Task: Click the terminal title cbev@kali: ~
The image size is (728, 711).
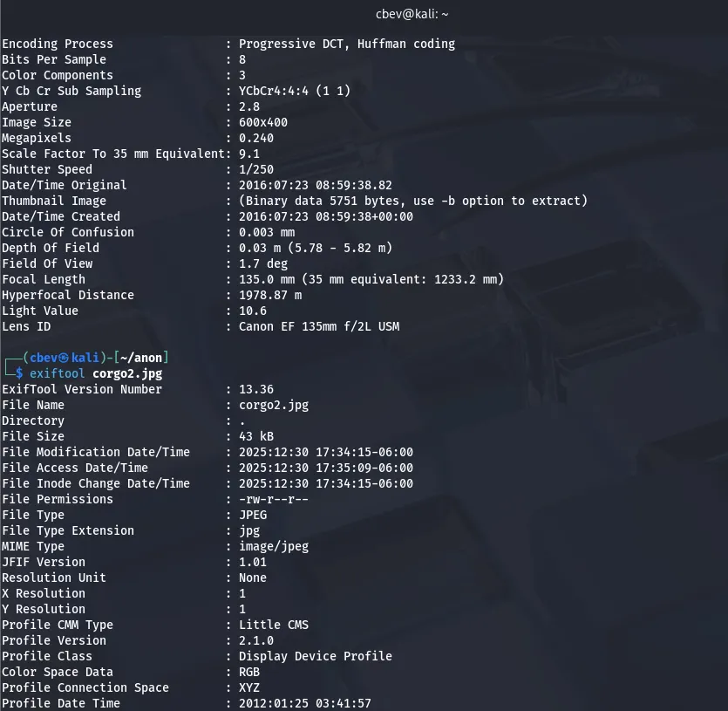Action: pyautogui.click(x=412, y=14)
